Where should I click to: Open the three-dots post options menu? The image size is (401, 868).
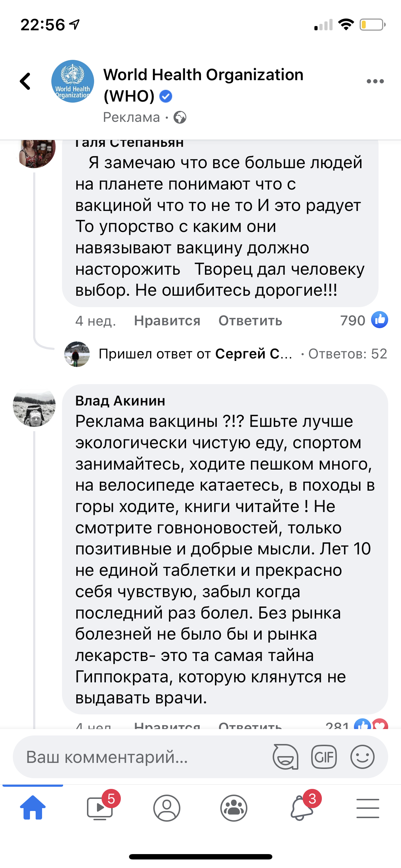(x=375, y=81)
